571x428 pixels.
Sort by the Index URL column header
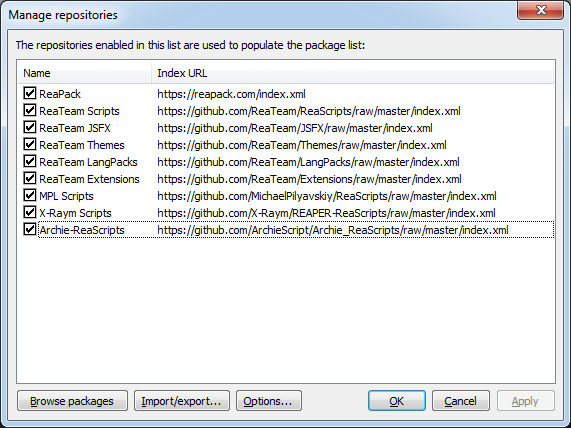pos(352,73)
